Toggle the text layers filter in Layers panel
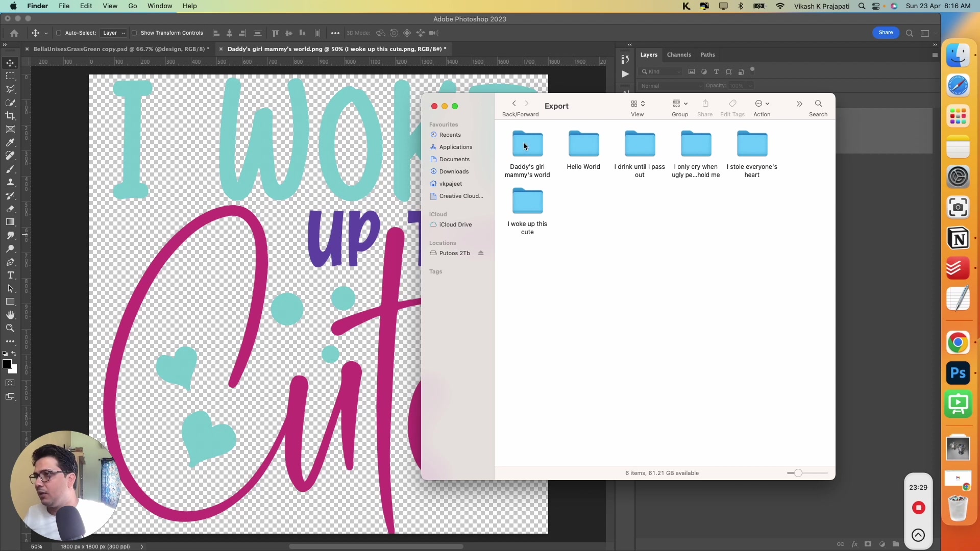 pyautogui.click(x=717, y=72)
